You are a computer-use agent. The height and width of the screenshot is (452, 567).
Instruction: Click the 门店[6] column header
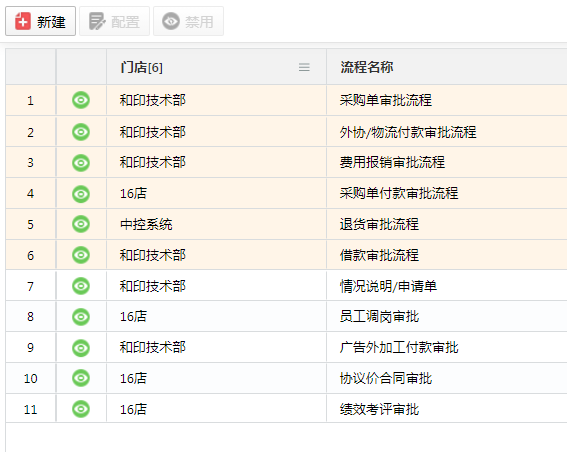[141, 67]
